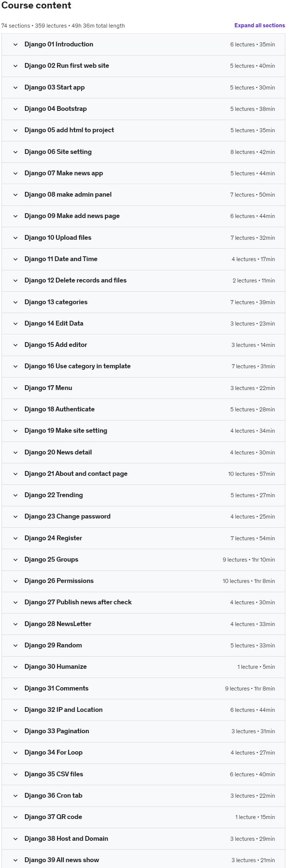This screenshot has height=868, width=286.
Task: Expand Django 17 Menu chevron arrow
Action: 15,388
